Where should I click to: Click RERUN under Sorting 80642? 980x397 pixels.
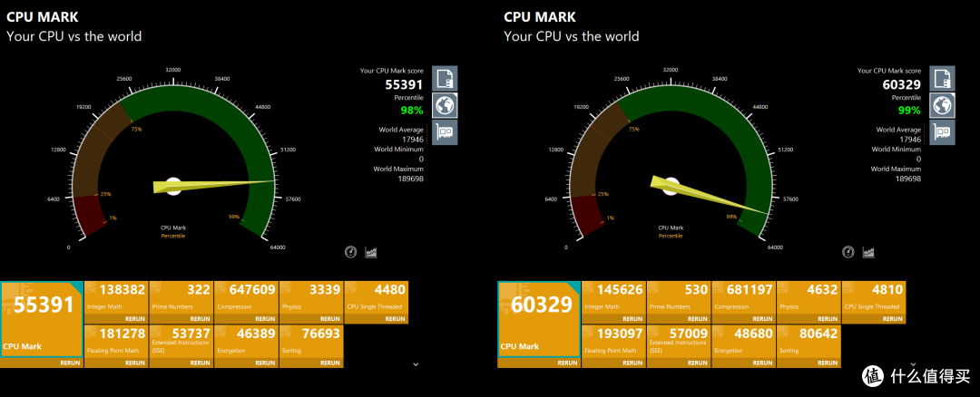pyautogui.click(x=828, y=363)
